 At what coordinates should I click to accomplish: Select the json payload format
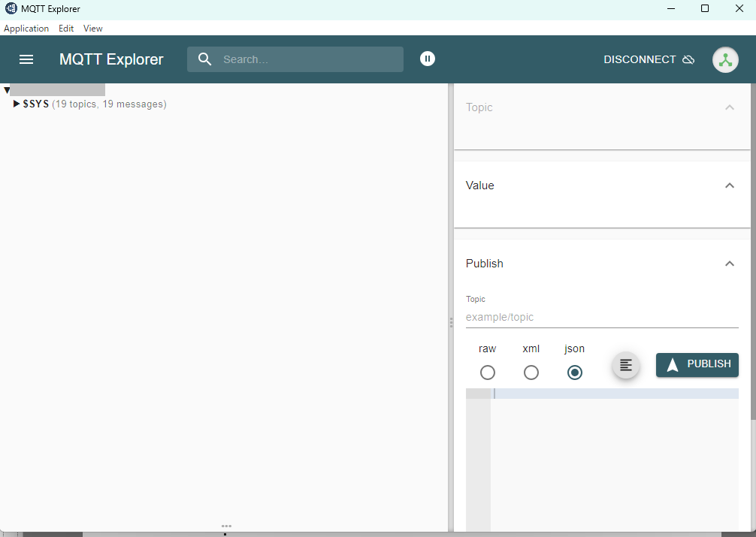pos(575,373)
